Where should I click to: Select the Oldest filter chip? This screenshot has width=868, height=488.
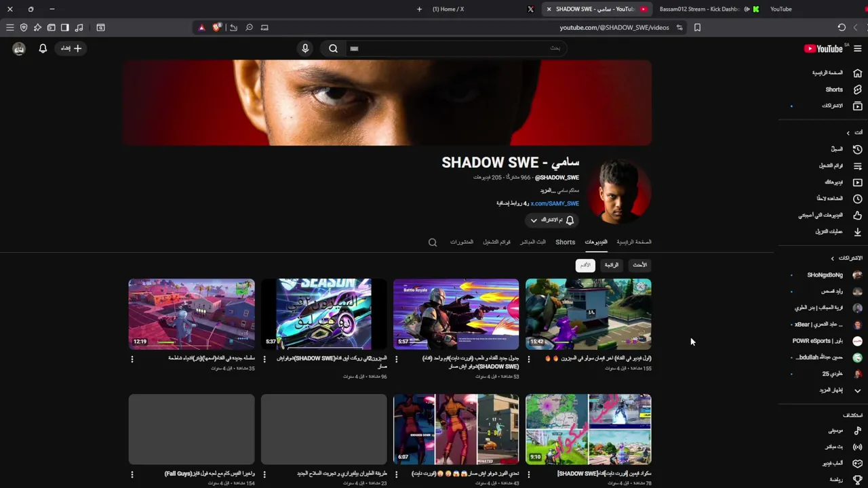585,265
